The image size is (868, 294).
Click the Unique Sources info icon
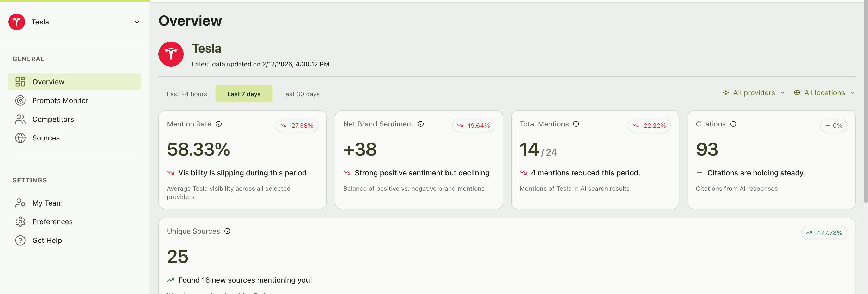(228, 231)
